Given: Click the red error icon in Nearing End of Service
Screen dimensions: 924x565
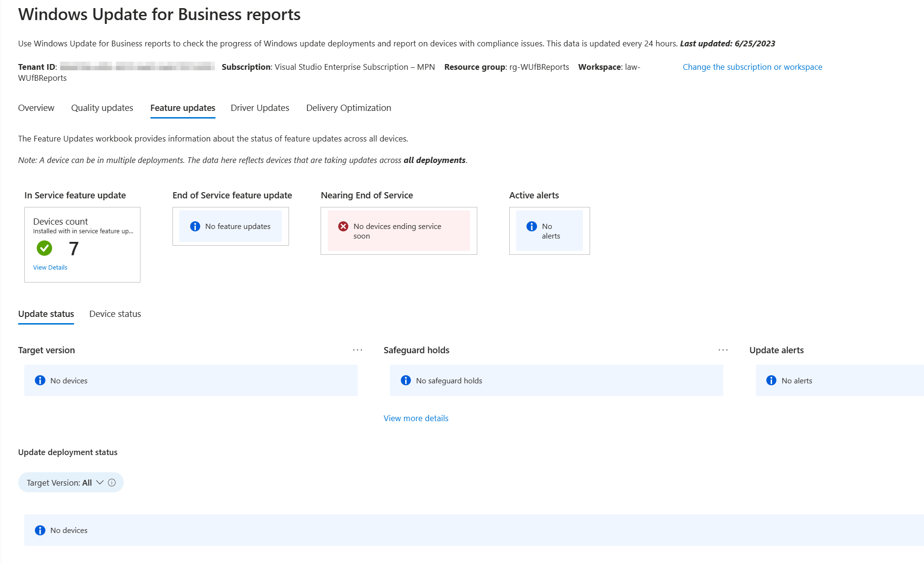Looking at the screenshot, I should click(343, 226).
